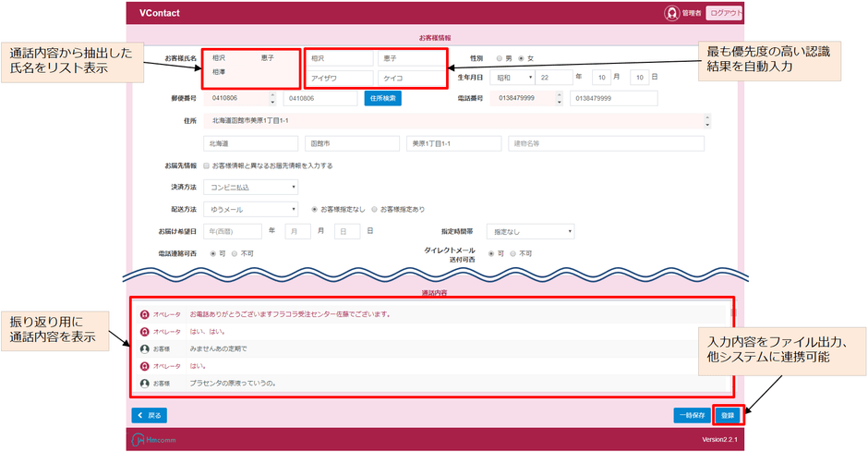The height and width of the screenshot is (452, 868).
Task: Open the 昭和 era dropdown
Action: 512,78
